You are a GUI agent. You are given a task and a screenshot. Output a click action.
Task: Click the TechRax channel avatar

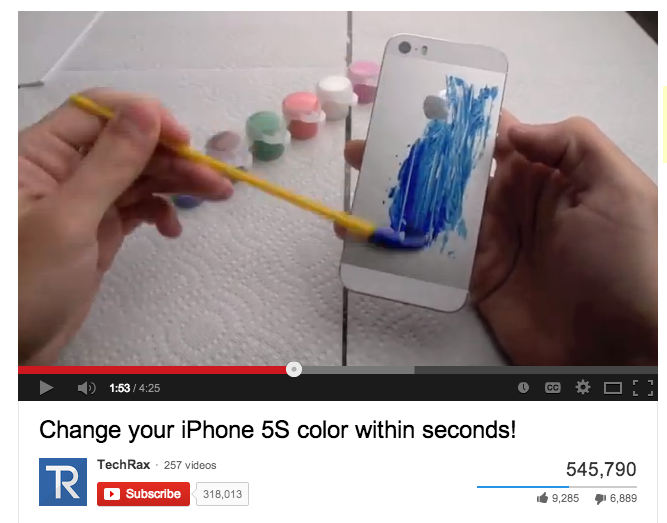pos(63,482)
